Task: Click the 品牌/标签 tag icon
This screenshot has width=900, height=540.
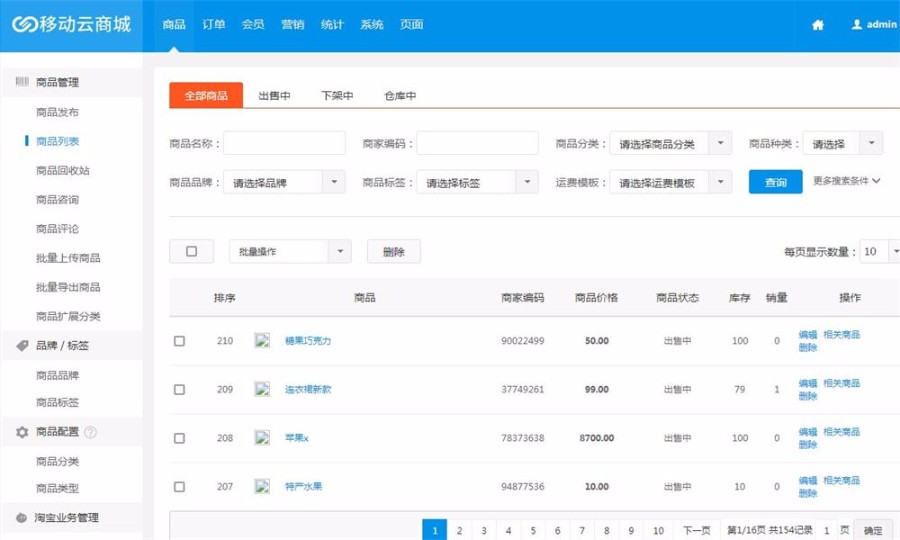Action: [22, 346]
